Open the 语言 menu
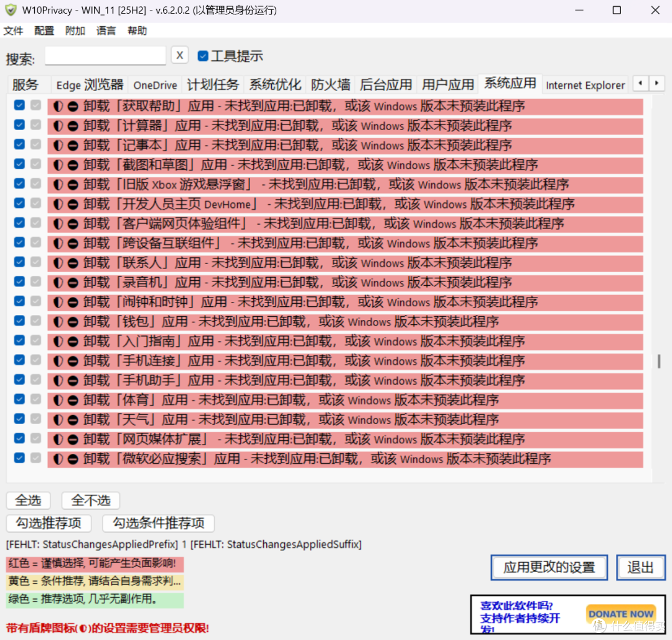The height and width of the screenshot is (640, 672). tap(106, 31)
